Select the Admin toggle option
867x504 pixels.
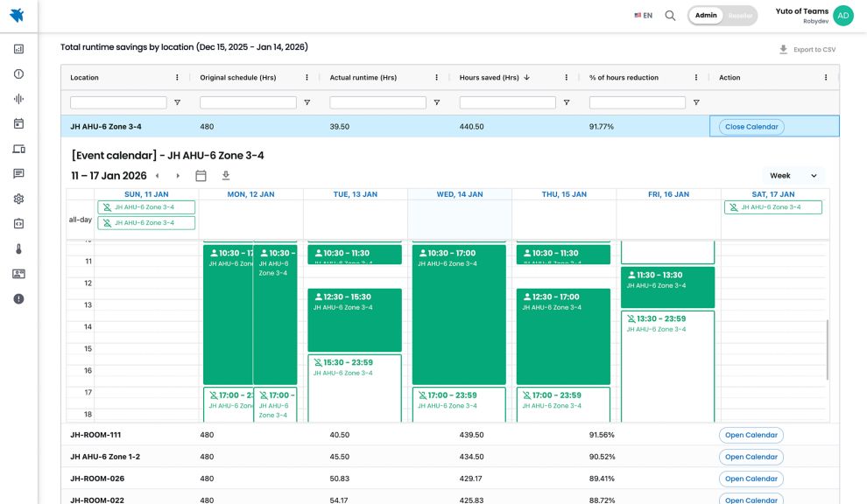(706, 16)
